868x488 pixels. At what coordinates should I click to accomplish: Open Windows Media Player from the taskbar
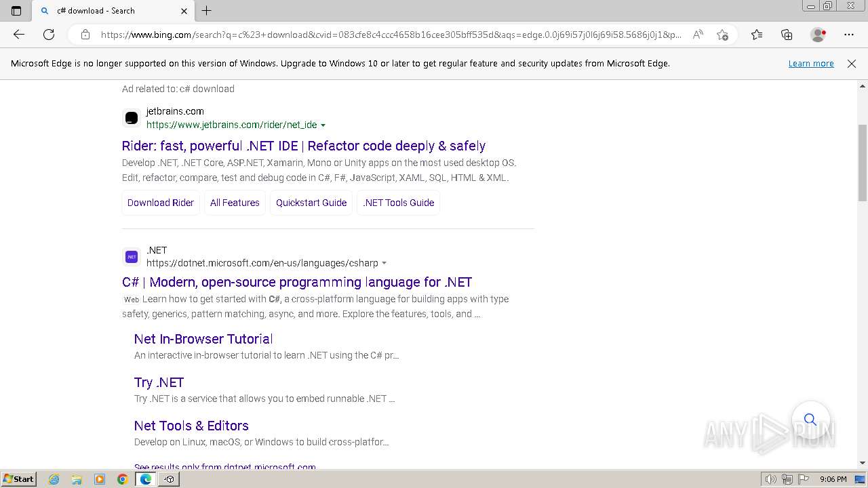[100, 479]
